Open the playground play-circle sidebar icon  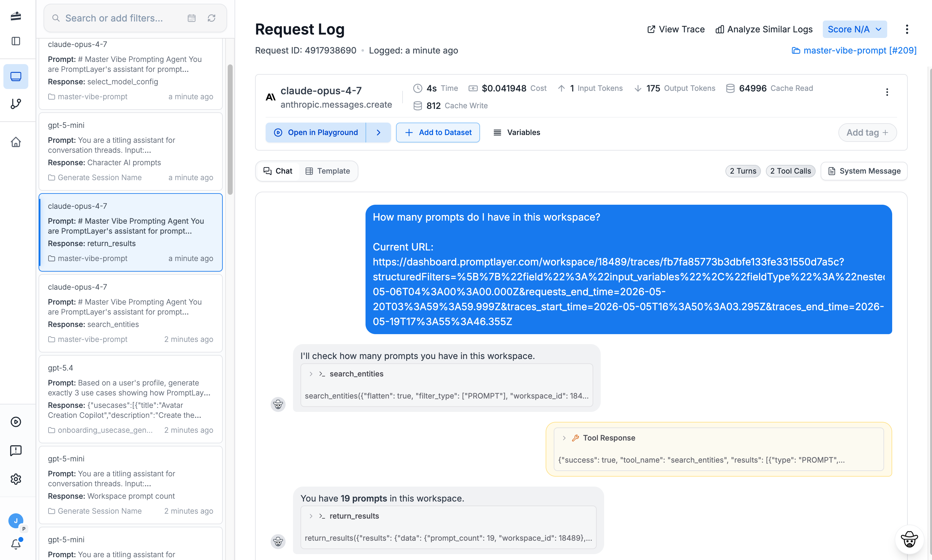click(x=16, y=422)
